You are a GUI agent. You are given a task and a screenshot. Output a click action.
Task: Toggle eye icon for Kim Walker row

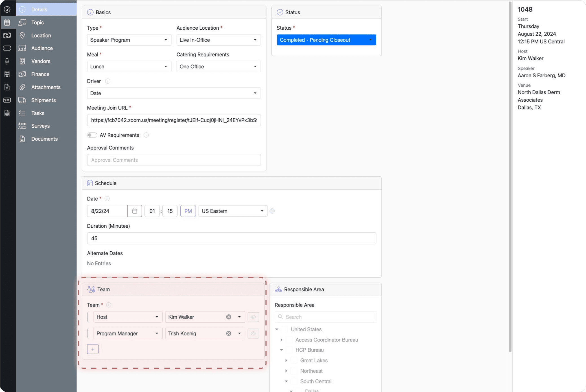tap(253, 317)
